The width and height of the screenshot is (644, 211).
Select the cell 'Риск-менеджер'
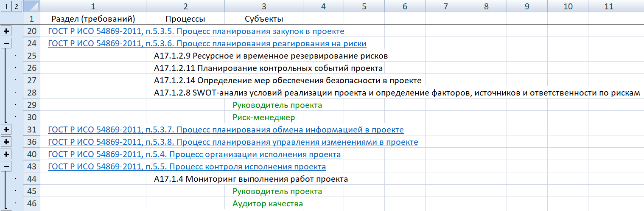coord(263,118)
